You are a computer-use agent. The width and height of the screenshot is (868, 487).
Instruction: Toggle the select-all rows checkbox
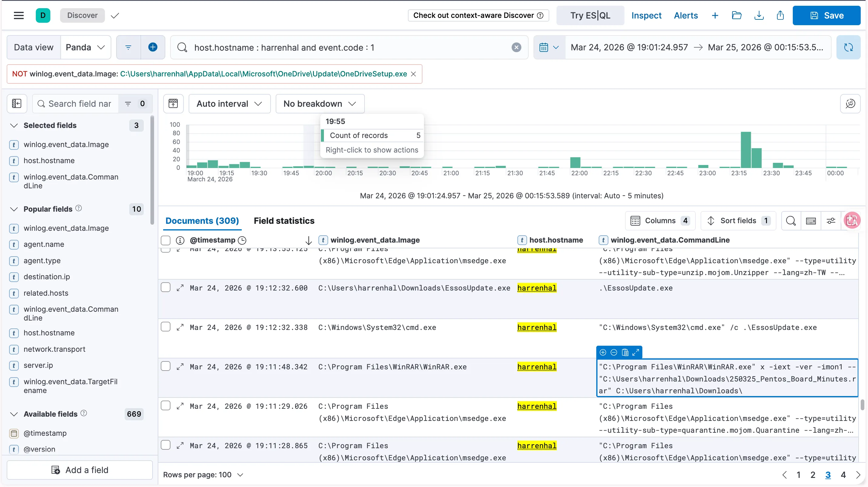(166, 240)
